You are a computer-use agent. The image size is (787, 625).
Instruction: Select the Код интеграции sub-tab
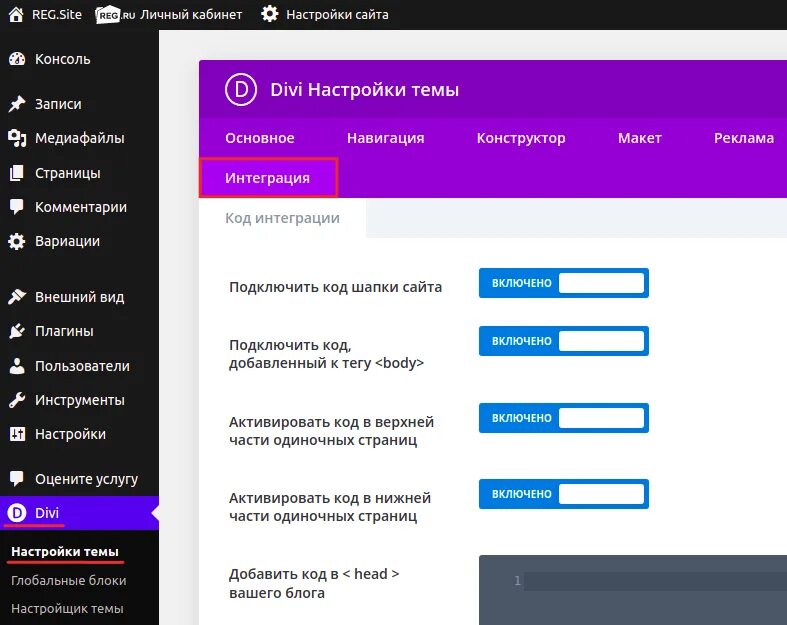coord(282,218)
